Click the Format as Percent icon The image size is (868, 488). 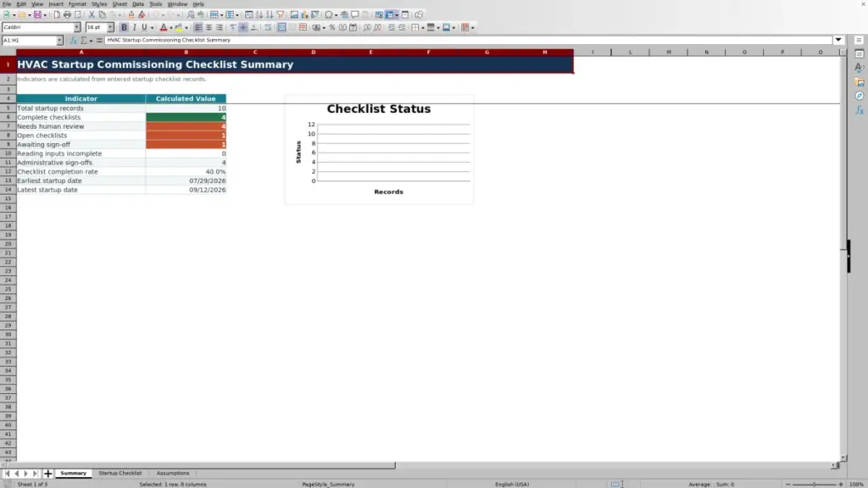[332, 27]
